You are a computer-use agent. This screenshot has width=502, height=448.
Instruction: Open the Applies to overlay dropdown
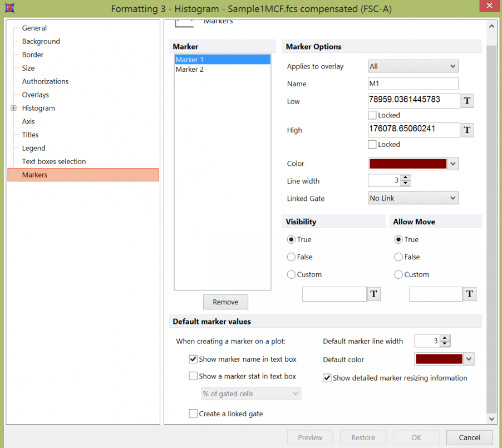pyautogui.click(x=413, y=66)
